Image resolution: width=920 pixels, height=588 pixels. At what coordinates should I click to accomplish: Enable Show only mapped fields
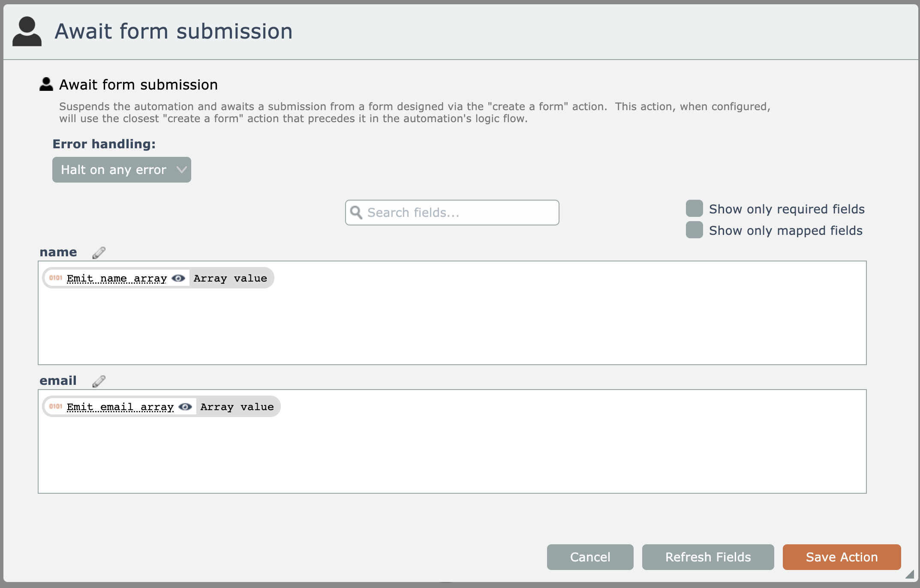pos(695,230)
